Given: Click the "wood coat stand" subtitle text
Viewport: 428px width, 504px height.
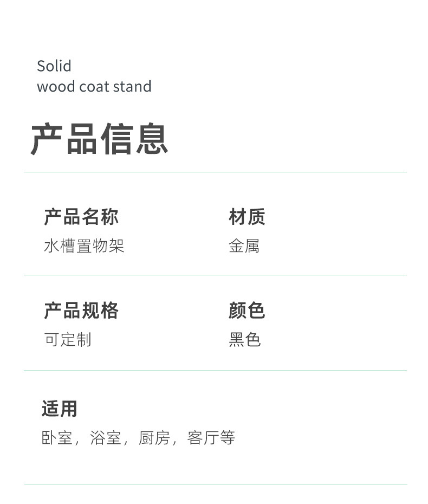Looking at the screenshot, I should click(94, 87).
